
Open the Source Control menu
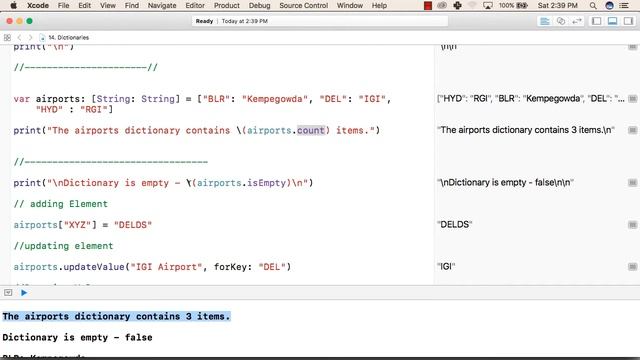pos(304,5)
